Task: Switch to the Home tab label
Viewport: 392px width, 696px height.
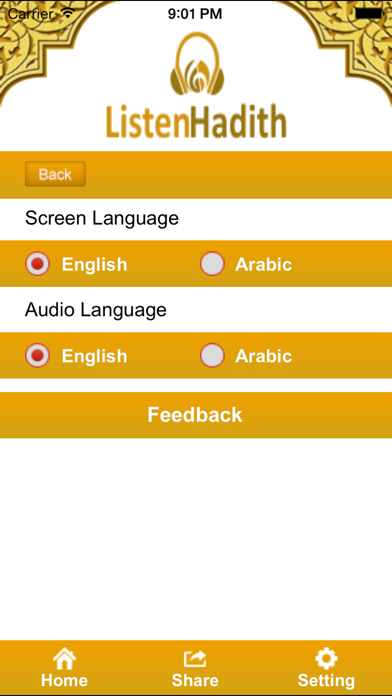Action: (x=64, y=680)
